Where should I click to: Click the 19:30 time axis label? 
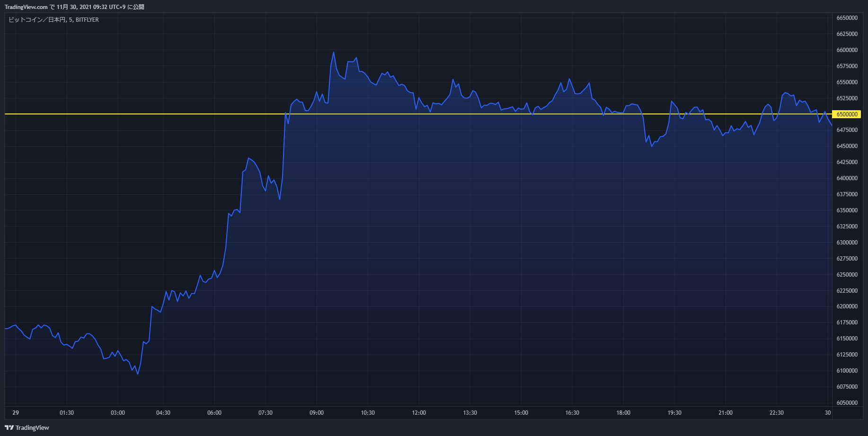pos(674,413)
